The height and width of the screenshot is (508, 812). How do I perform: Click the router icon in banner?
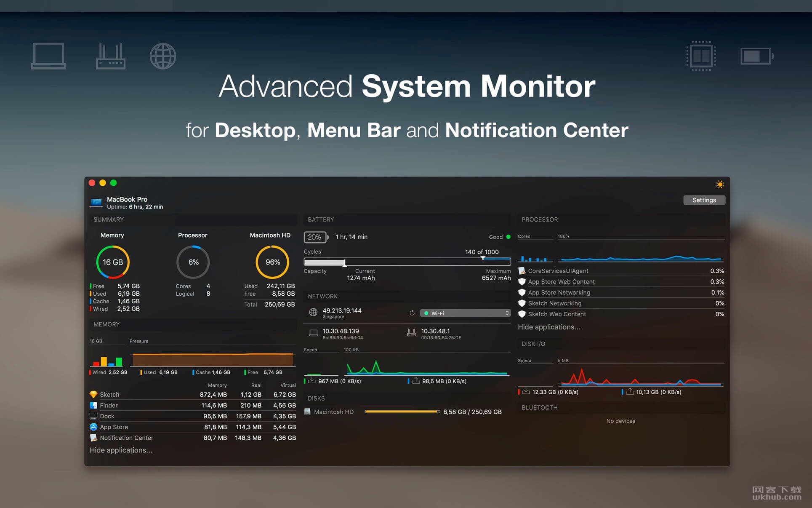click(110, 56)
